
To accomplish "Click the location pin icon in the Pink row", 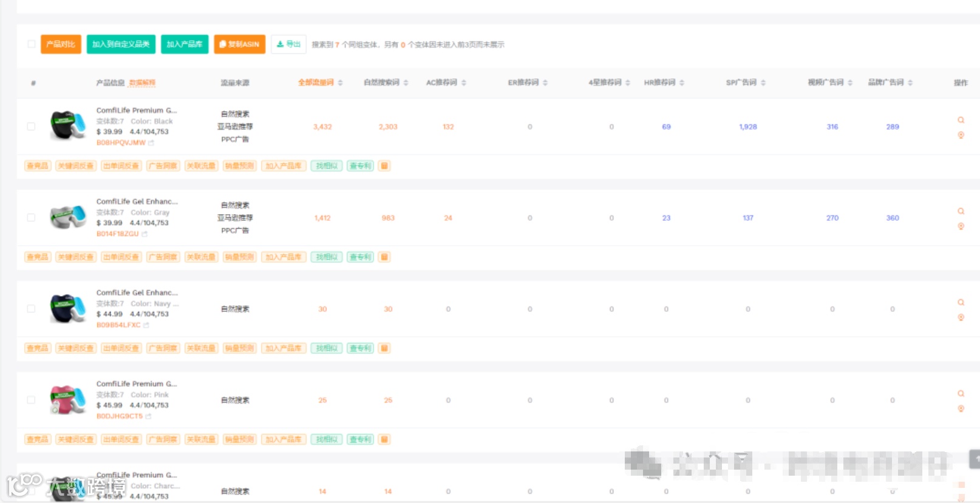I will click(961, 408).
